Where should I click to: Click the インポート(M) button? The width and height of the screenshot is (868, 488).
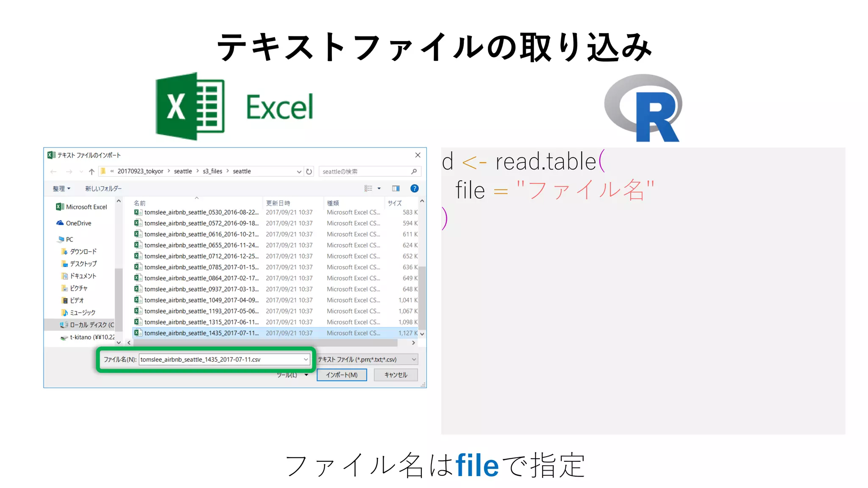[x=342, y=375]
